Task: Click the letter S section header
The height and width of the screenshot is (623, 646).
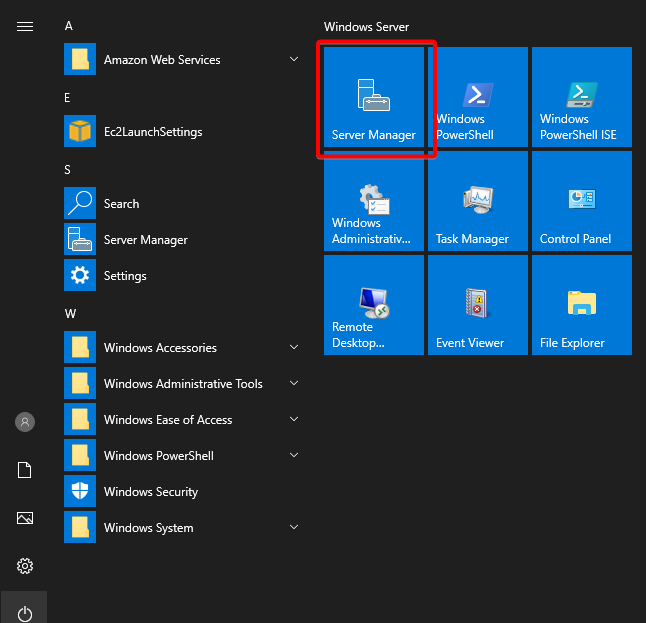Action: click(68, 170)
